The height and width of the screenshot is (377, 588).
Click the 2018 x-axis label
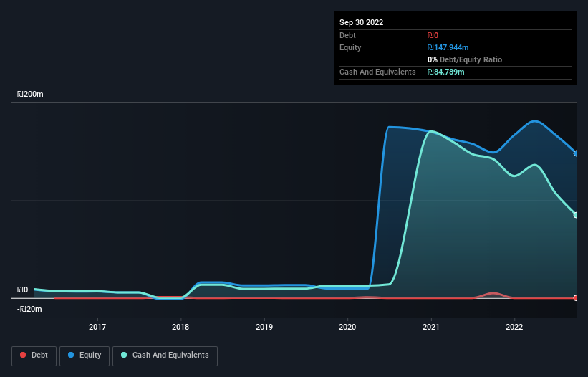(180, 327)
